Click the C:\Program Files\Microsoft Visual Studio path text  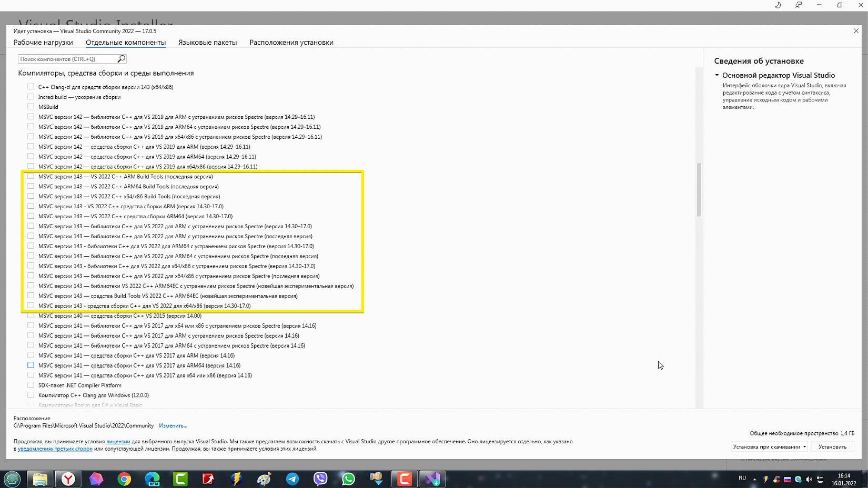pyautogui.click(x=84, y=425)
